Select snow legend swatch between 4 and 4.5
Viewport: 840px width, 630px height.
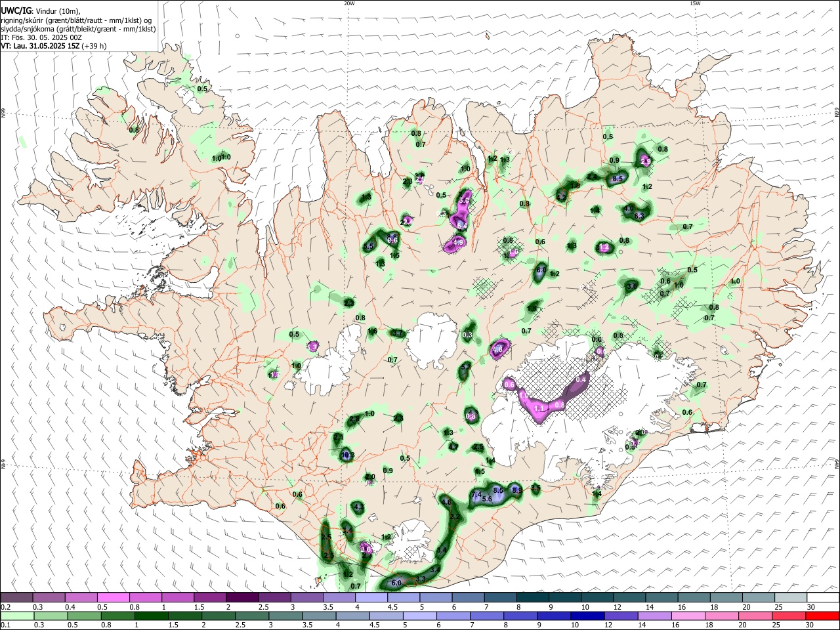(371, 598)
